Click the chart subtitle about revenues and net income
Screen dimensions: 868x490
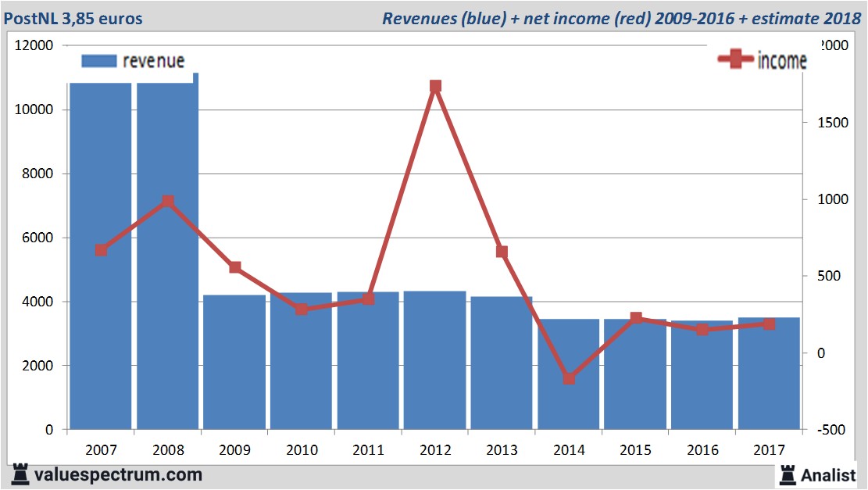(x=621, y=19)
